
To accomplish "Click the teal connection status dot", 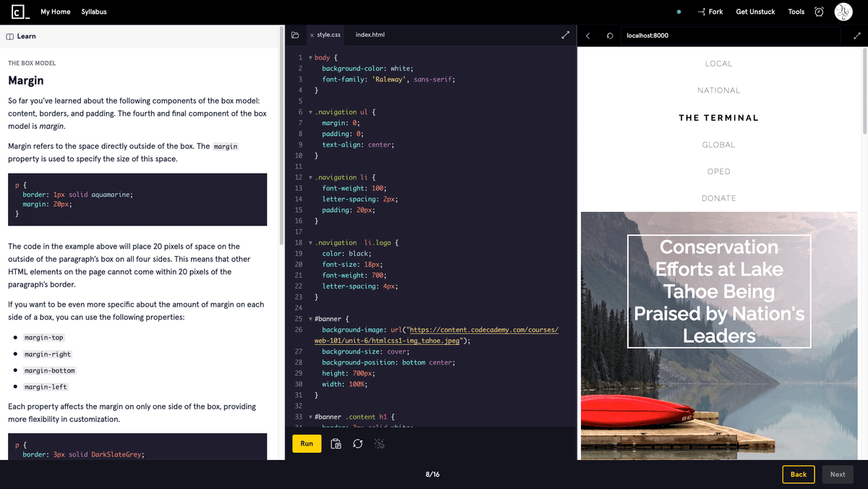I will point(678,12).
